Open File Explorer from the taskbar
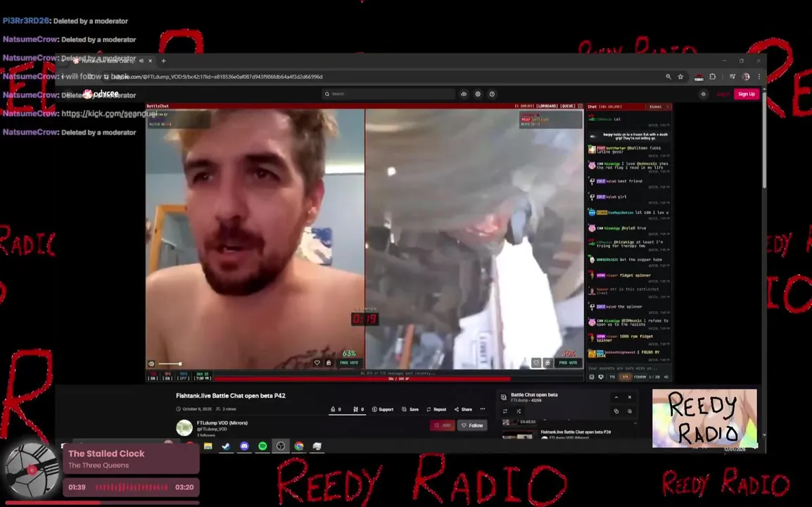The height and width of the screenshot is (507, 812). coord(208,446)
